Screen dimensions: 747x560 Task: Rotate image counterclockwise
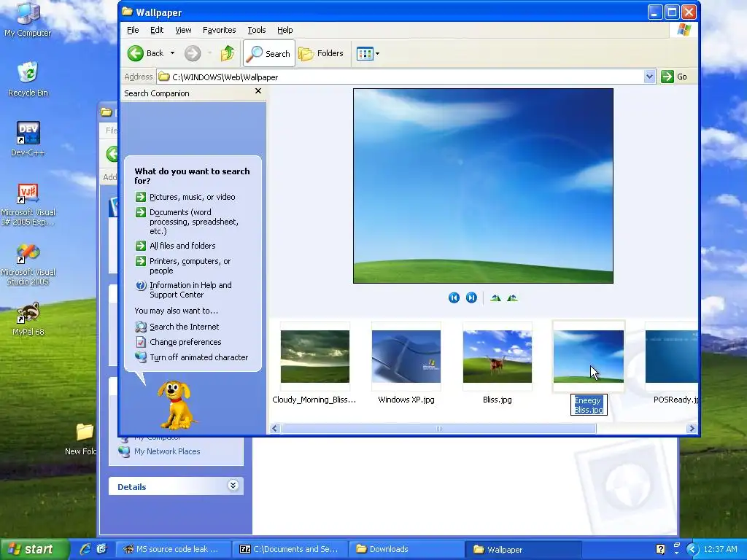point(512,297)
